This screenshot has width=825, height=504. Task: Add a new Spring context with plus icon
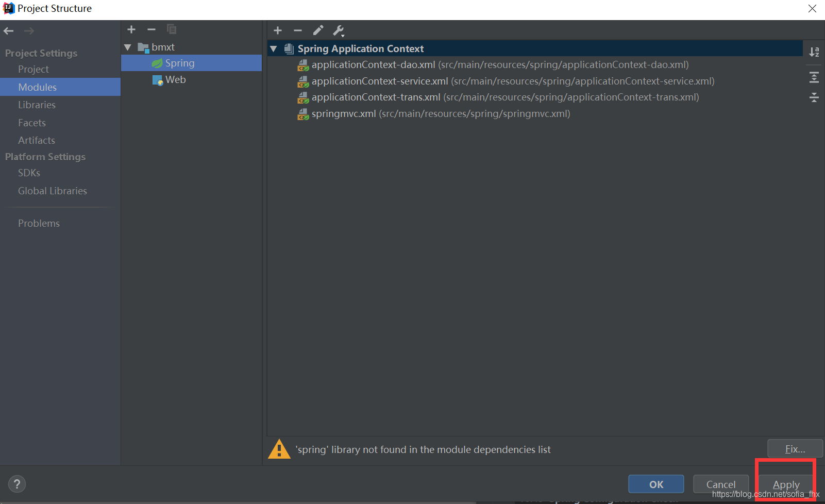click(278, 30)
